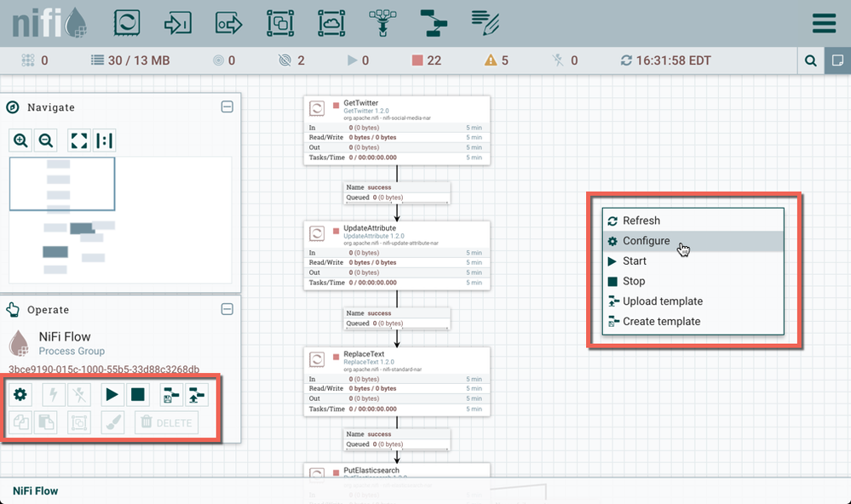851x504 pixels.
Task: Open the bulletin board icon
Action: click(x=837, y=60)
